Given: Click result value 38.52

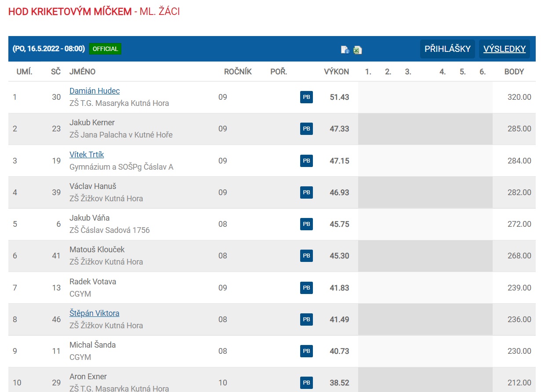Looking at the screenshot, I should (339, 383).
